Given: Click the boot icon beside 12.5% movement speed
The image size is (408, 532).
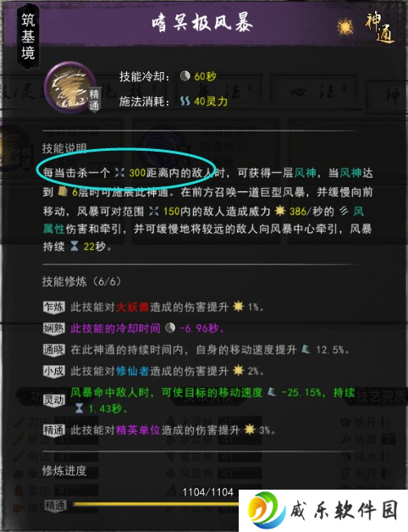Looking at the screenshot, I should tap(306, 350).
